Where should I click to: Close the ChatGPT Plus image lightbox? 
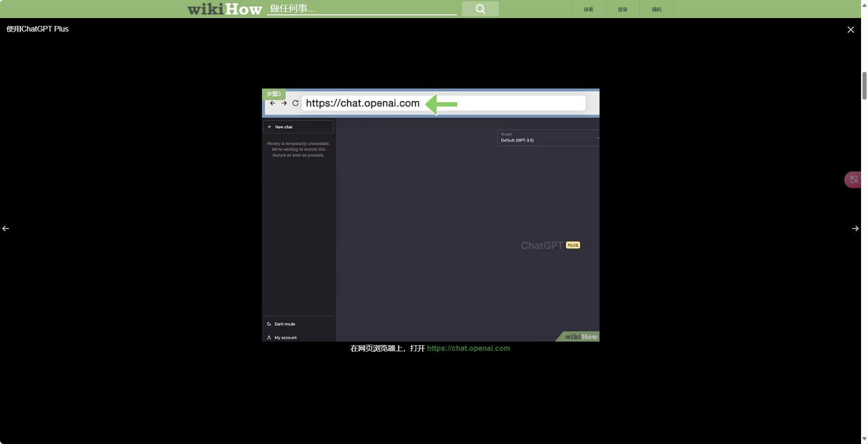tap(851, 29)
